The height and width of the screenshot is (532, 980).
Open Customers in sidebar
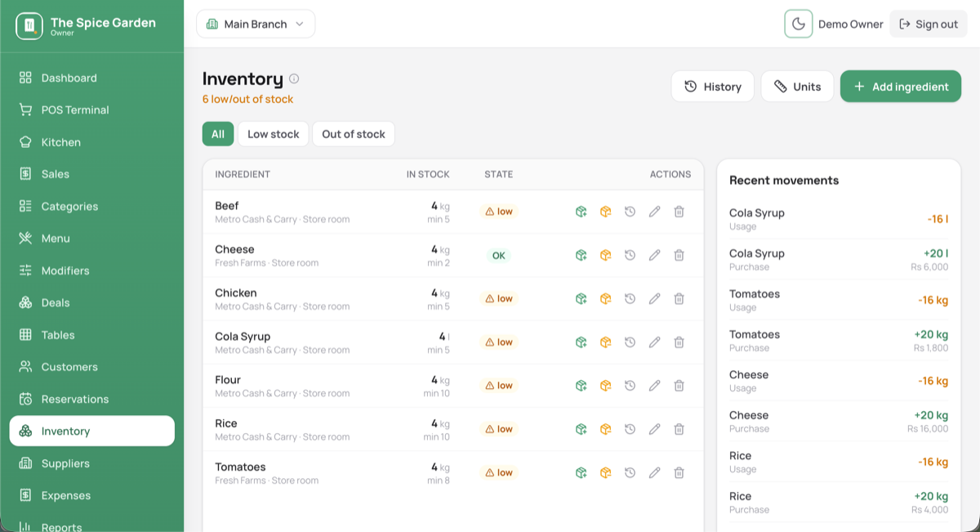(91, 367)
